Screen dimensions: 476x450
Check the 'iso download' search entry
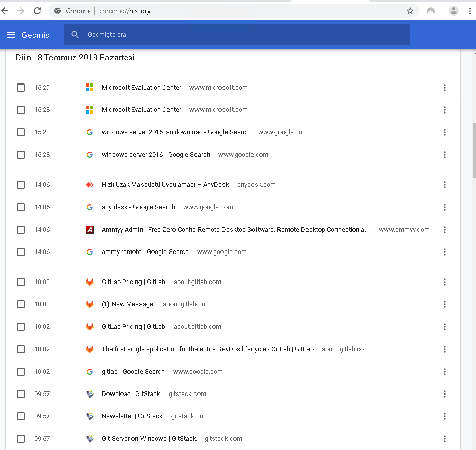pyautogui.click(x=21, y=132)
